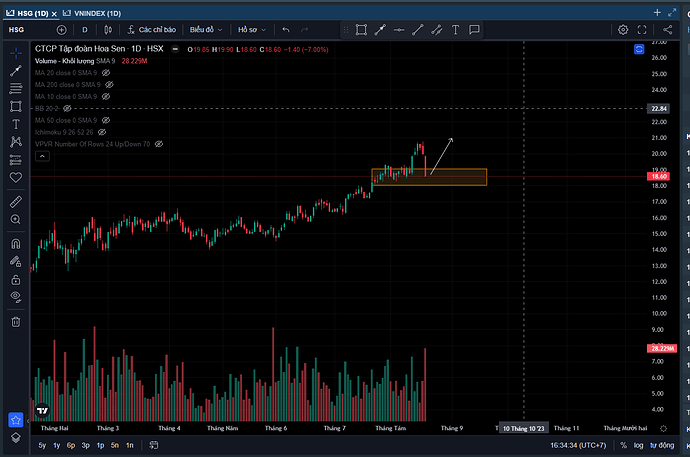Open the prediction and measurement tools

click(16, 160)
